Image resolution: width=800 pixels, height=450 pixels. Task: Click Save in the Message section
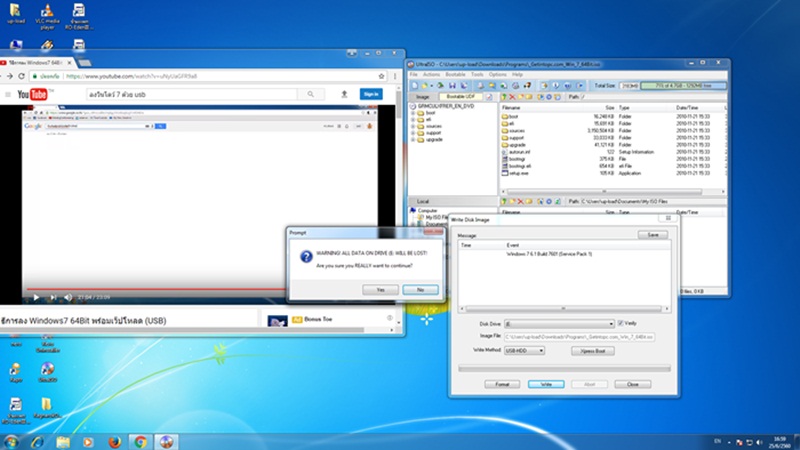pos(653,235)
